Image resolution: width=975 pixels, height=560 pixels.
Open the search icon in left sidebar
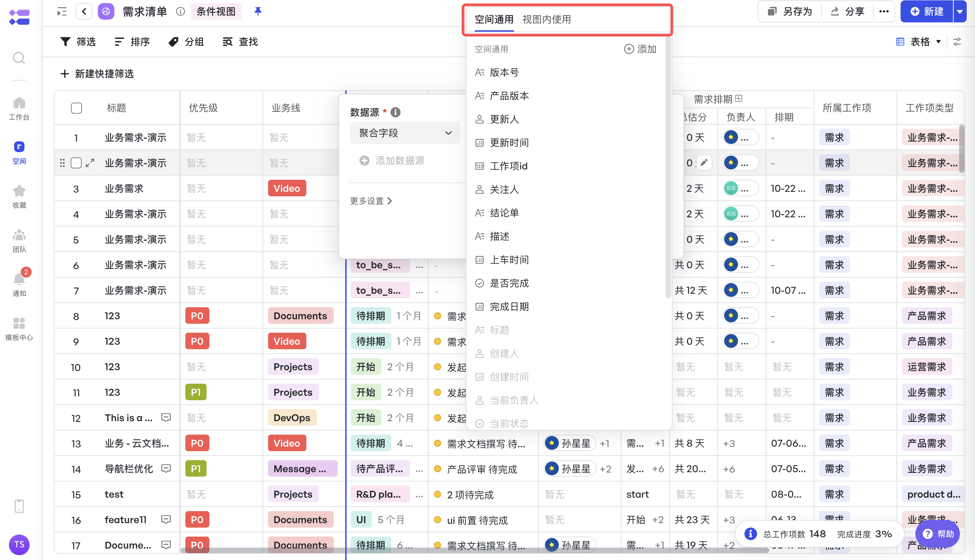(19, 58)
